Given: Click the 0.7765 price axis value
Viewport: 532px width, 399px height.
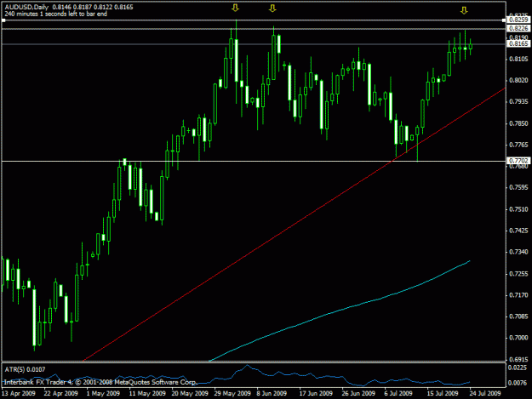Looking at the screenshot, I should (518, 145).
